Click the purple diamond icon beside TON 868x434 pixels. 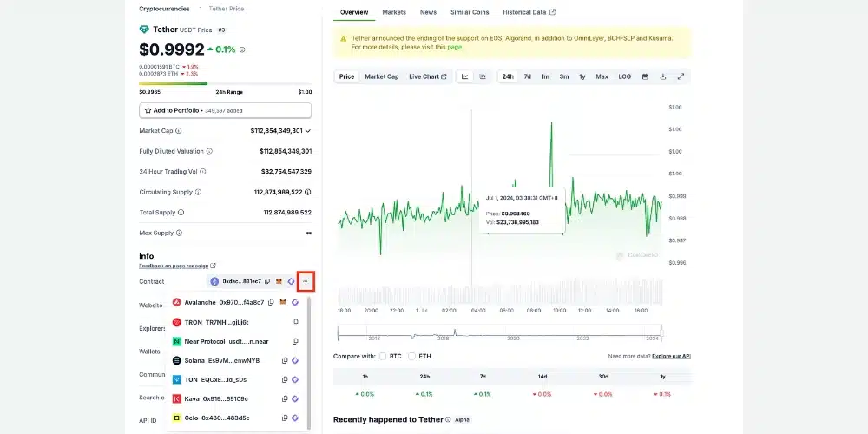pos(295,380)
